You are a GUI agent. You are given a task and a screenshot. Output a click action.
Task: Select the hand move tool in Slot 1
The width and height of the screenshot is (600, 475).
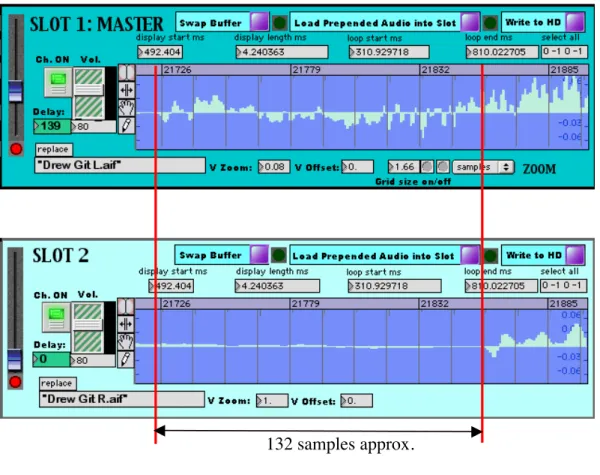click(x=127, y=108)
